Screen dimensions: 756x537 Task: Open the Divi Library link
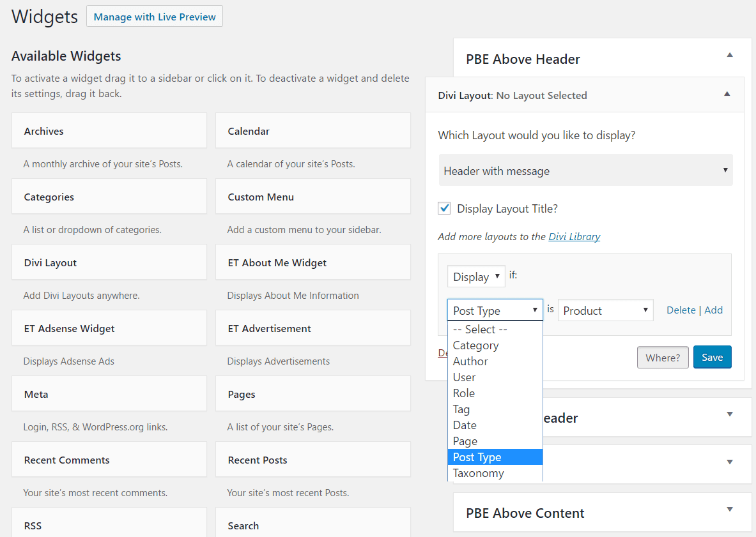coord(574,236)
